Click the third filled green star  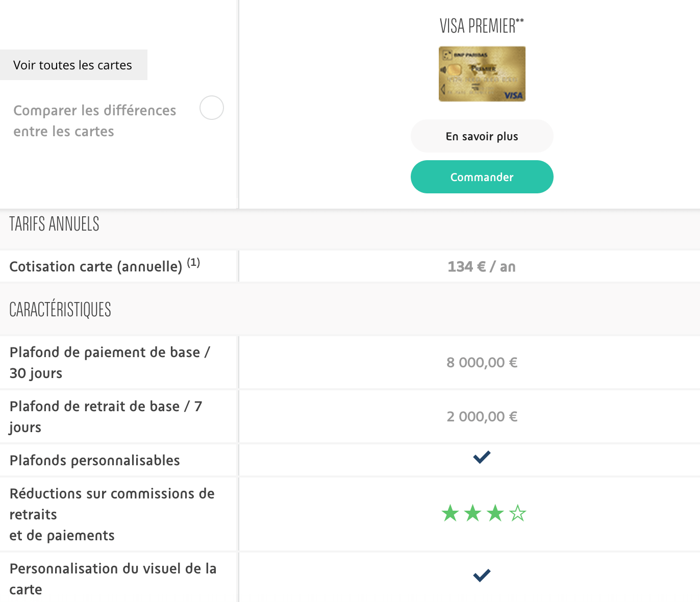(x=495, y=513)
